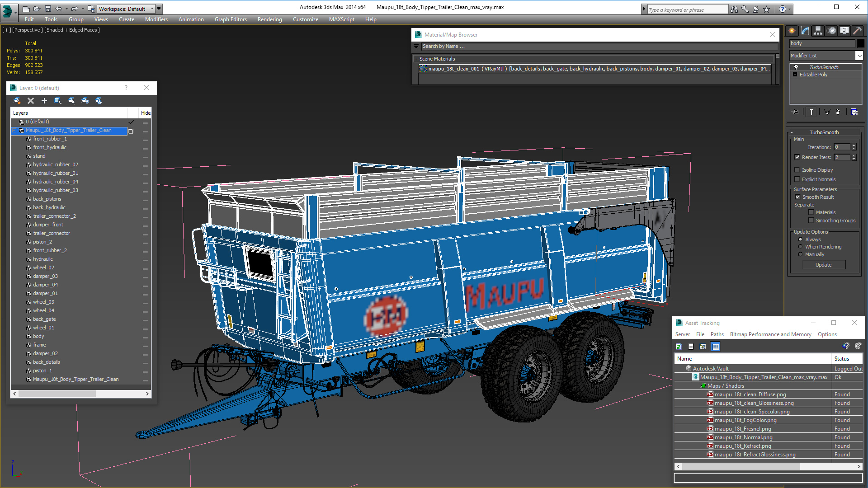Viewport: 868px width, 488px height.
Task: Click Delete Layer X icon
Action: 31,101
